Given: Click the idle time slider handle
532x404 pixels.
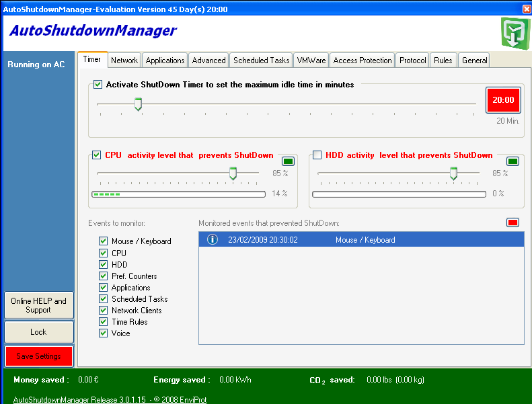Looking at the screenshot, I should (x=138, y=104).
